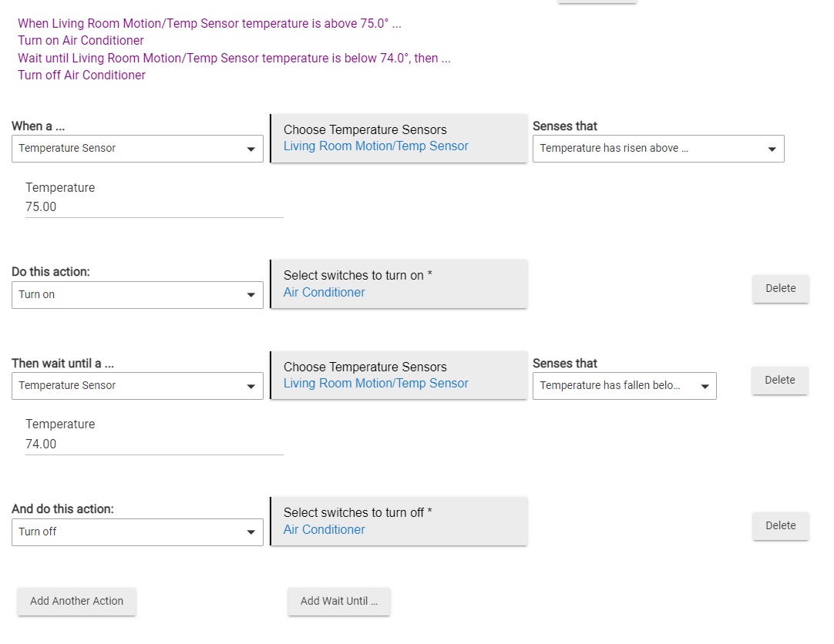The image size is (834, 644).
Task: Open Choose Temperature Sensors for the trigger
Action: tap(399, 139)
